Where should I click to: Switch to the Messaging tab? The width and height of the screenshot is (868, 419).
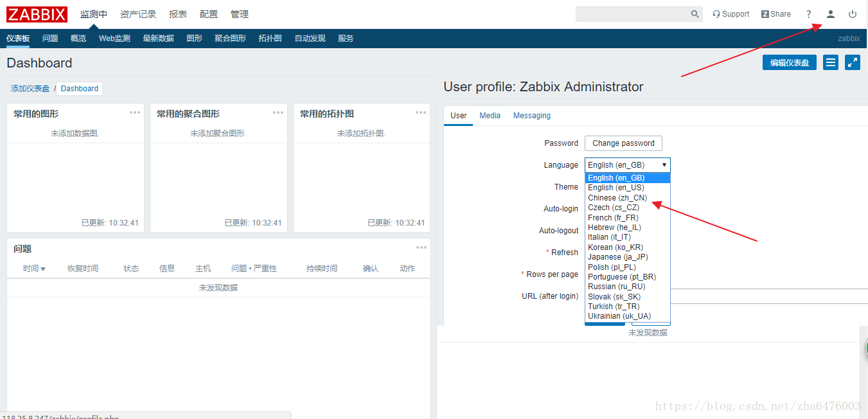click(532, 116)
